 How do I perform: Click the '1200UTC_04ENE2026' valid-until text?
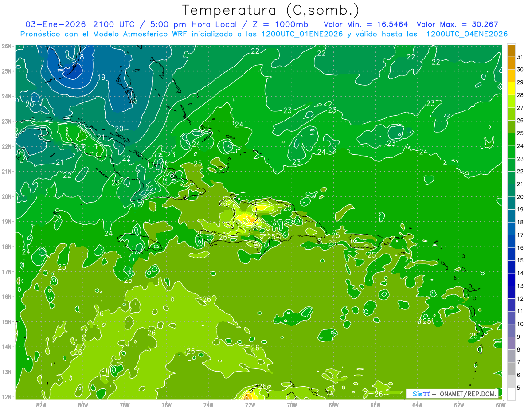[467, 34]
